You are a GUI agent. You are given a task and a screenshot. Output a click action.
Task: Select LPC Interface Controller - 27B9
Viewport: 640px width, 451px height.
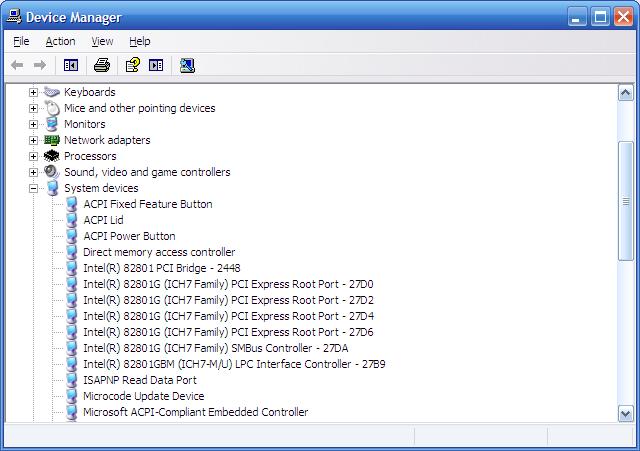point(234,364)
